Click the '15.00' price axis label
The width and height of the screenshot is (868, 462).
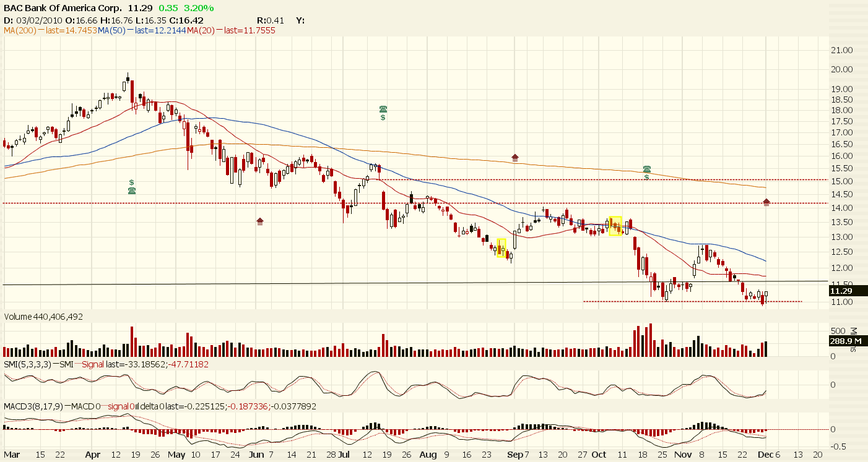pos(842,181)
